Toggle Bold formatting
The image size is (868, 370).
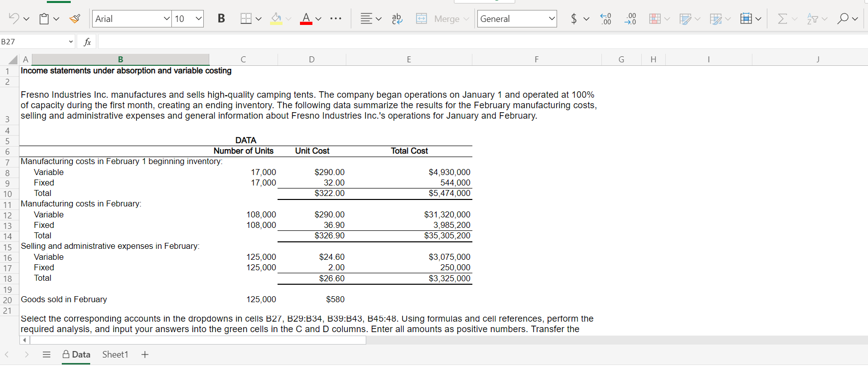(221, 18)
